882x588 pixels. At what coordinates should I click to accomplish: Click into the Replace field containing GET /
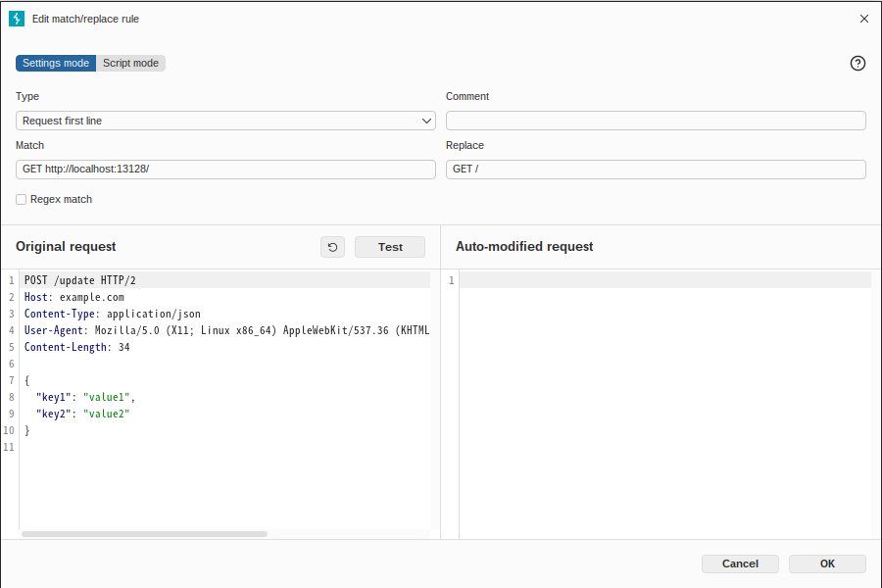[656, 170]
